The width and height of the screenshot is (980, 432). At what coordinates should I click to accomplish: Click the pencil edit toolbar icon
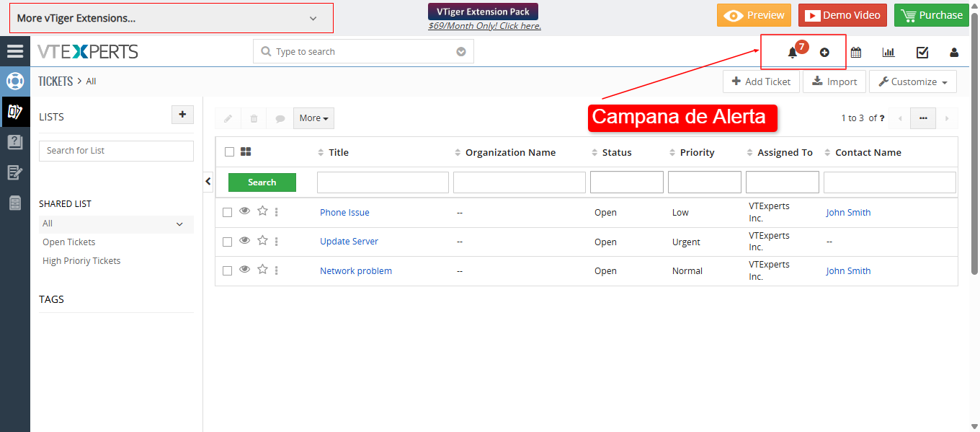point(228,118)
